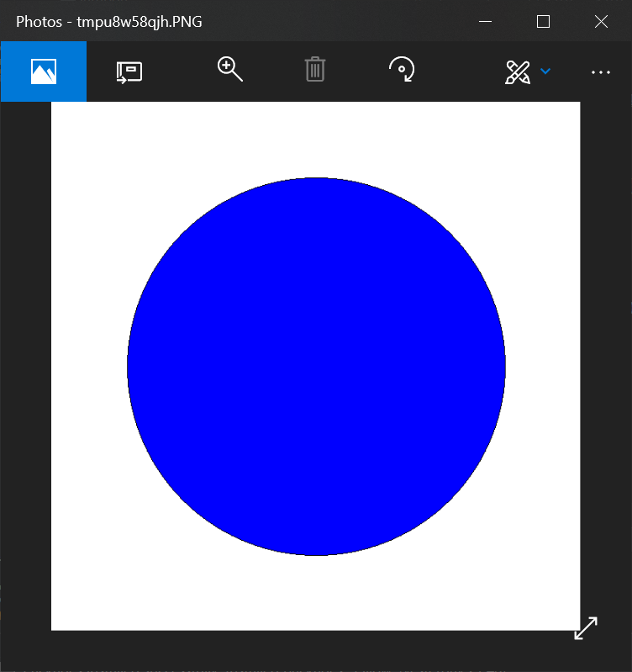This screenshot has width=632, height=672.
Task: Click the title text 'Photos - tmpu8w58qjh.PNG'
Action: pyautogui.click(x=109, y=22)
